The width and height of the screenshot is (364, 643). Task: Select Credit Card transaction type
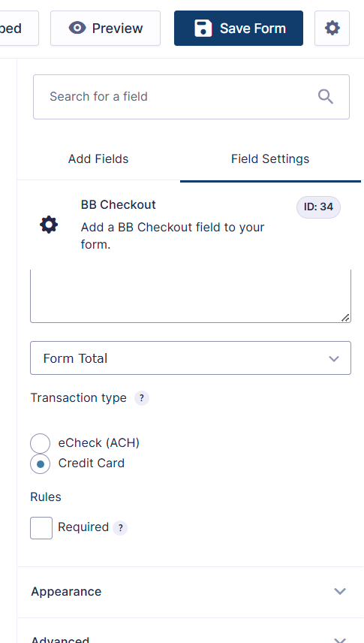coord(41,463)
